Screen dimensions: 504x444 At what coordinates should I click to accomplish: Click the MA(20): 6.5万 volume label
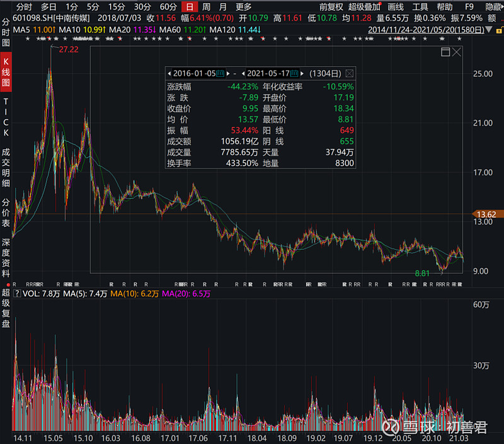coord(186,293)
